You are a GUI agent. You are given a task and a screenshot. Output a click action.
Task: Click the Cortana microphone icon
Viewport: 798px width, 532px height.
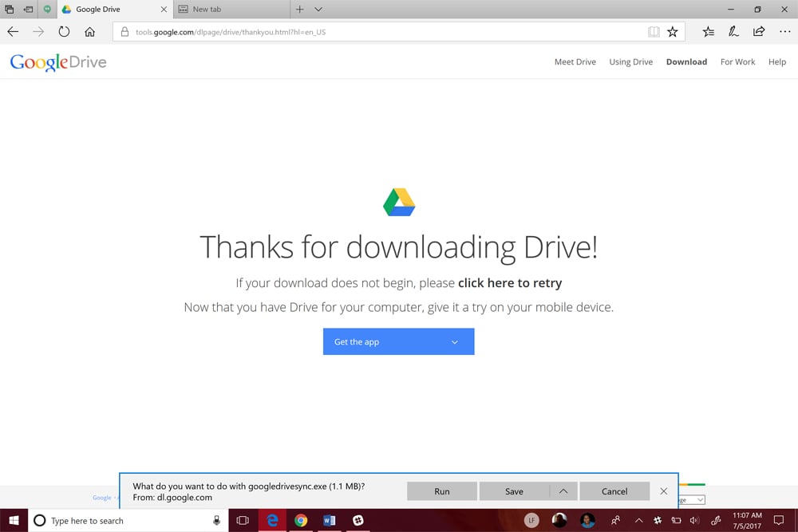(216, 520)
